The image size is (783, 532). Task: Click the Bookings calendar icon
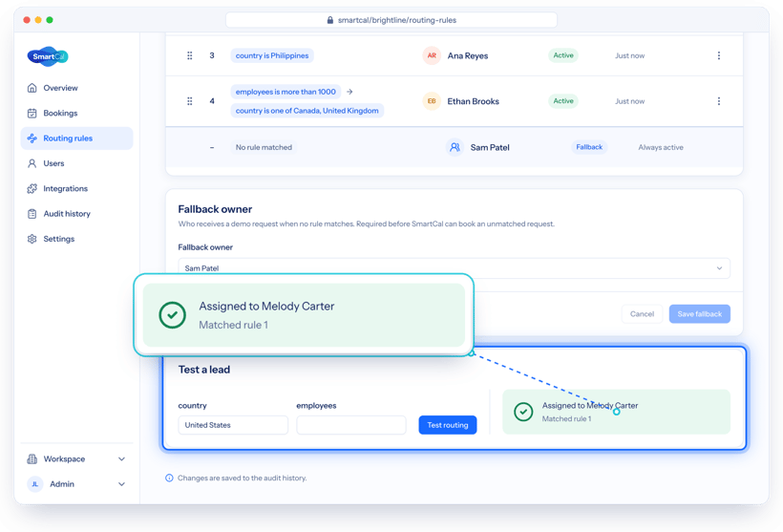pyautogui.click(x=32, y=113)
